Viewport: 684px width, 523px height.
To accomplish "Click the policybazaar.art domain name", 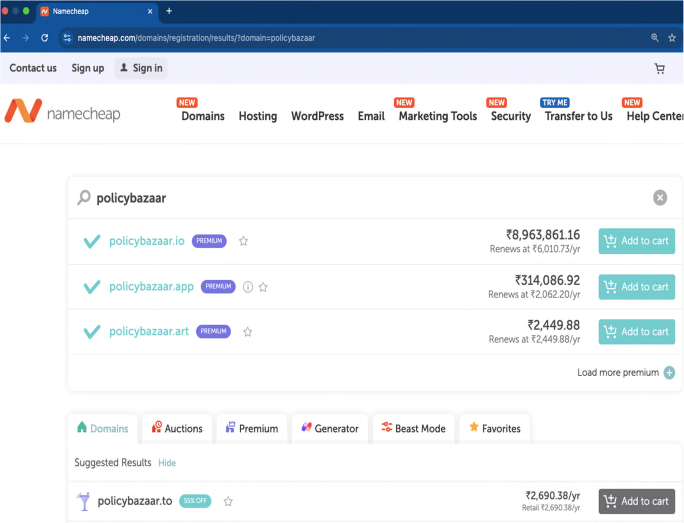I will click(x=149, y=332).
